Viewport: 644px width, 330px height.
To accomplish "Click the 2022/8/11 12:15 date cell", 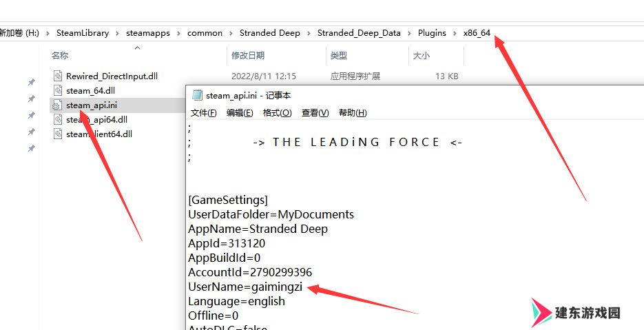I will coord(264,76).
